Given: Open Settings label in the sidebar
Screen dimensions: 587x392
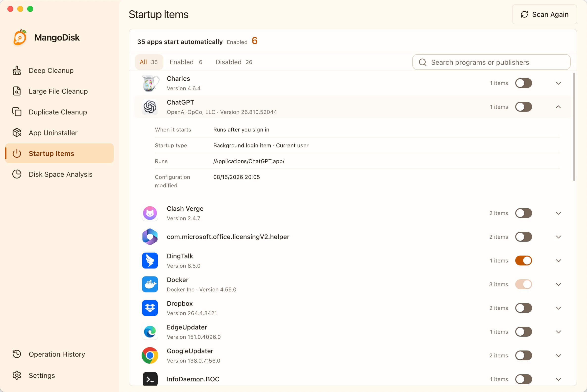Looking at the screenshot, I should (42, 375).
